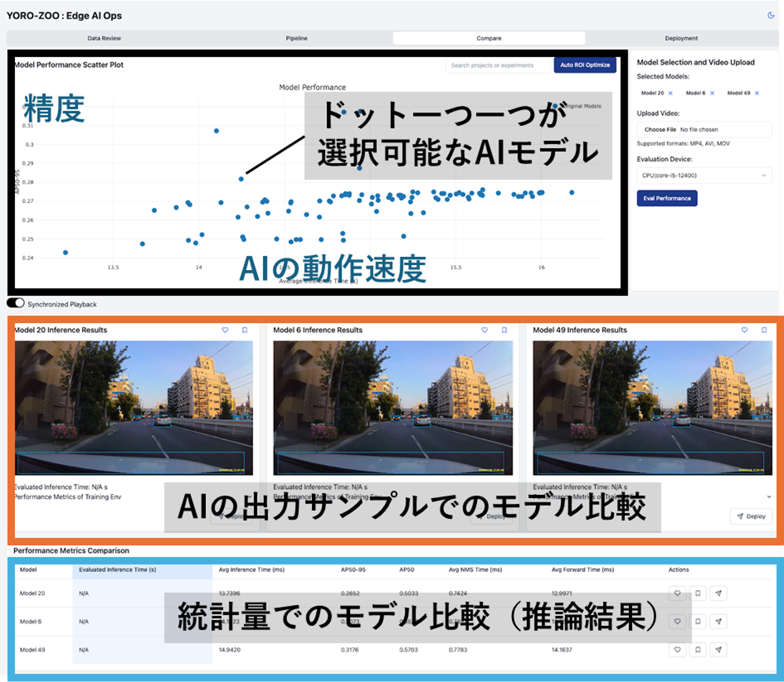This screenshot has height=682, width=784.
Task: Switch to the Pipeline tab
Action: coord(296,38)
